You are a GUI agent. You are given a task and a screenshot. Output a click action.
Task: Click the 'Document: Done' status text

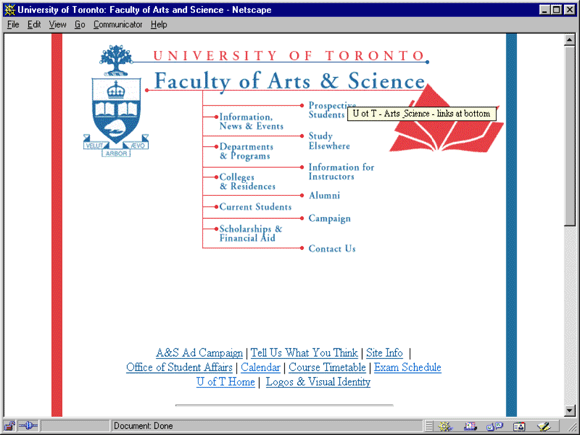click(143, 426)
